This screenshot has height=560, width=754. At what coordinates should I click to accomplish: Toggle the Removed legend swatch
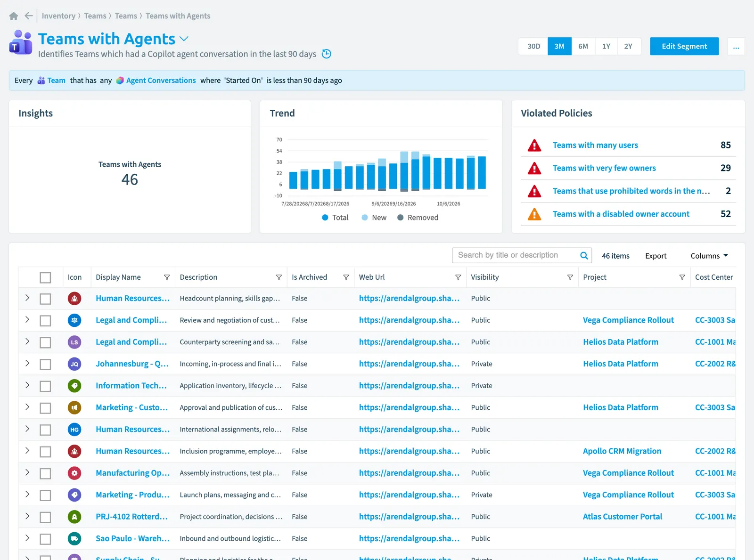[x=401, y=218]
